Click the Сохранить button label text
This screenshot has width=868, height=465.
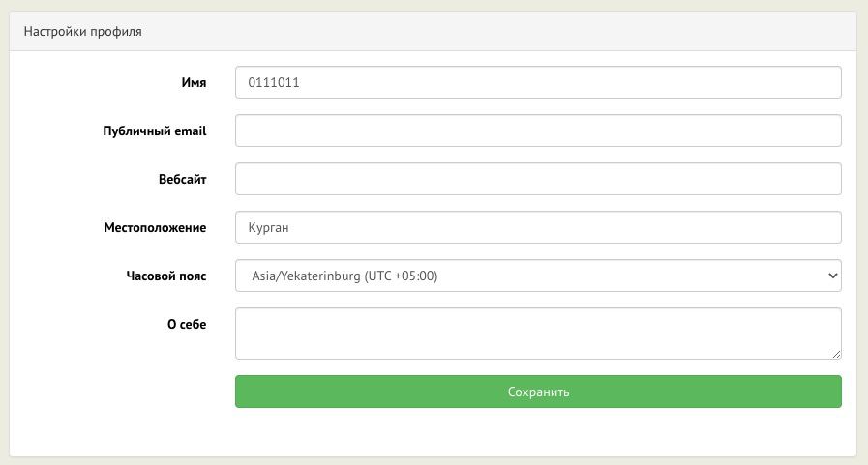click(538, 392)
